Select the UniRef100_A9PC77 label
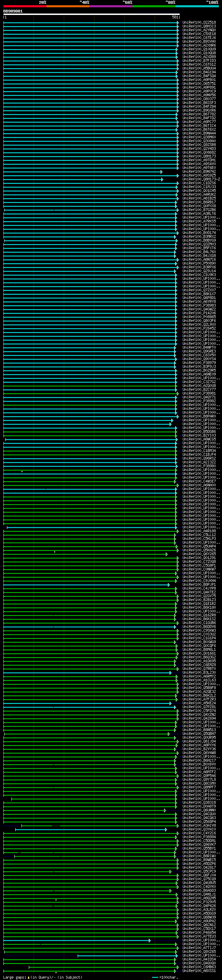Image resolution: width=222 pixels, height=980 pixels. click(x=199, y=122)
